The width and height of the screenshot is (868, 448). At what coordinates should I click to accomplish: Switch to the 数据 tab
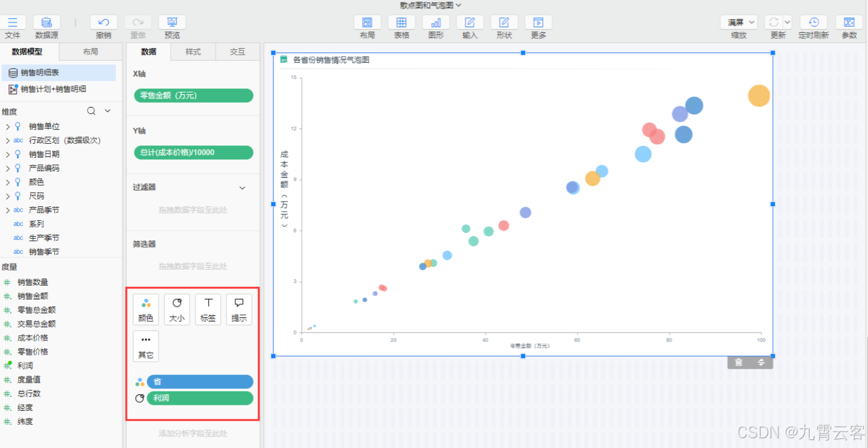click(148, 52)
